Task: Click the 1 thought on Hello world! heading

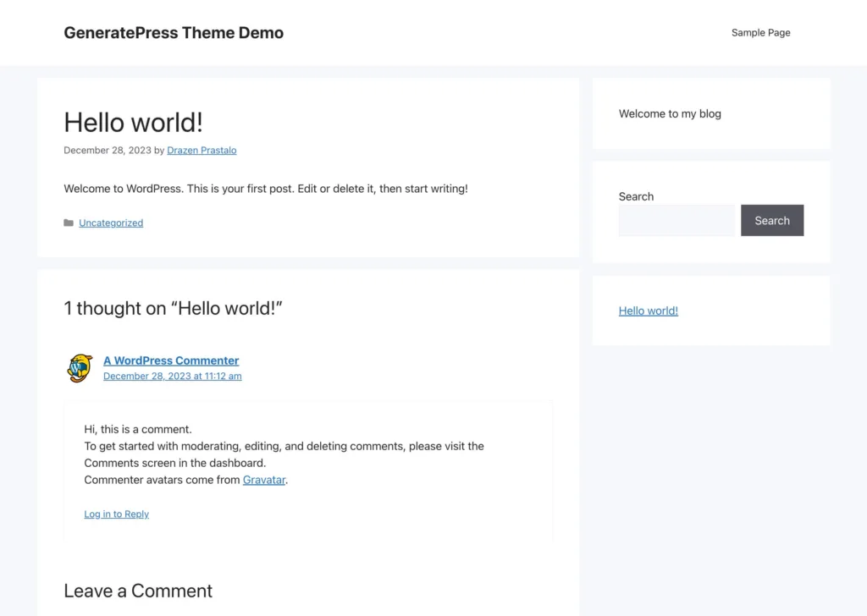Action: tap(174, 308)
